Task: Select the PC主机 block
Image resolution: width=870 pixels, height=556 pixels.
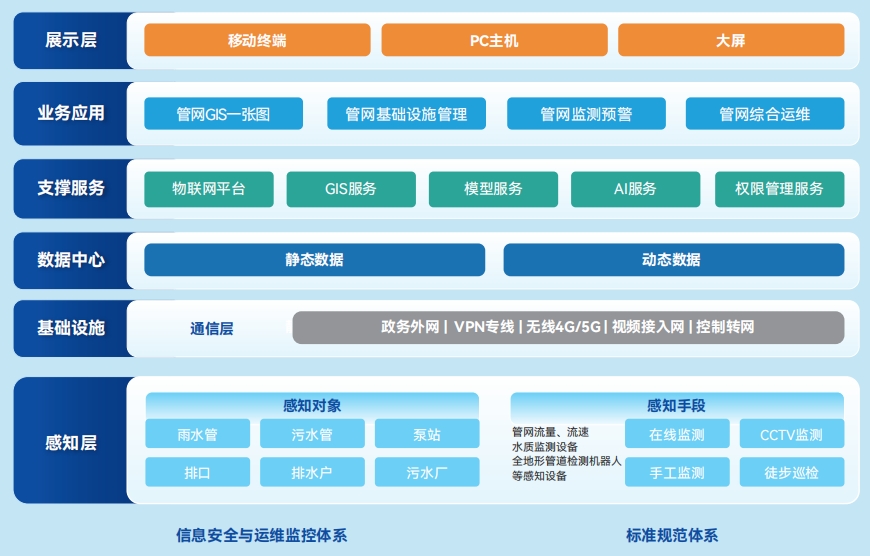Action: point(494,40)
